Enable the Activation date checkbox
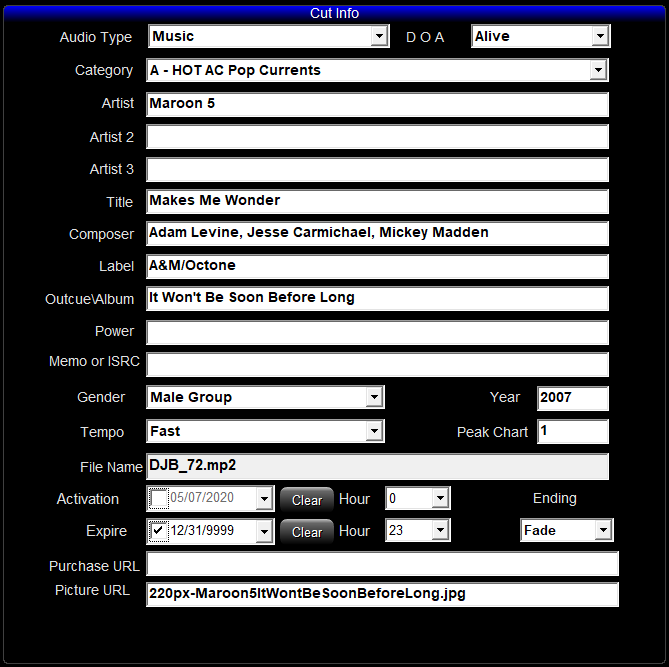Image resolution: width=669 pixels, height=667 pixels. tap(159, 498)
